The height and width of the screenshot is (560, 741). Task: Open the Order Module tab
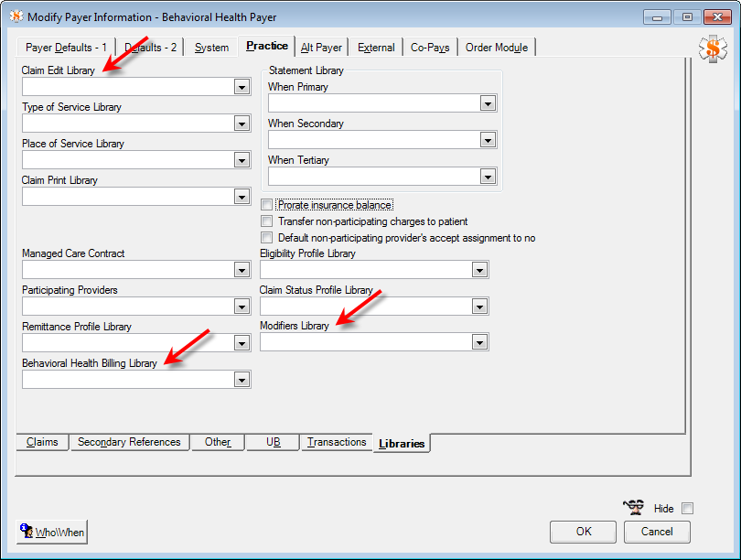click(497, 48)
